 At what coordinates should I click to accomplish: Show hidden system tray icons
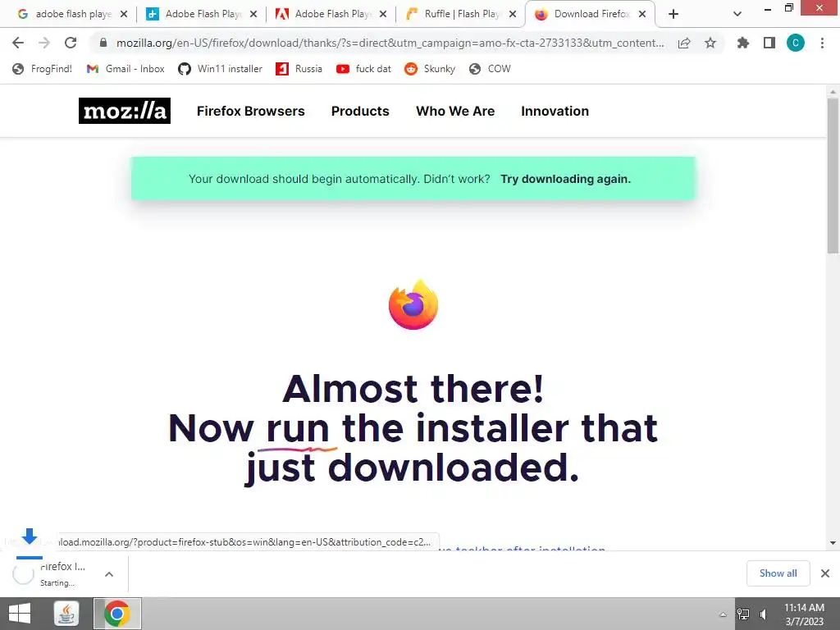[x=723, y=614]
